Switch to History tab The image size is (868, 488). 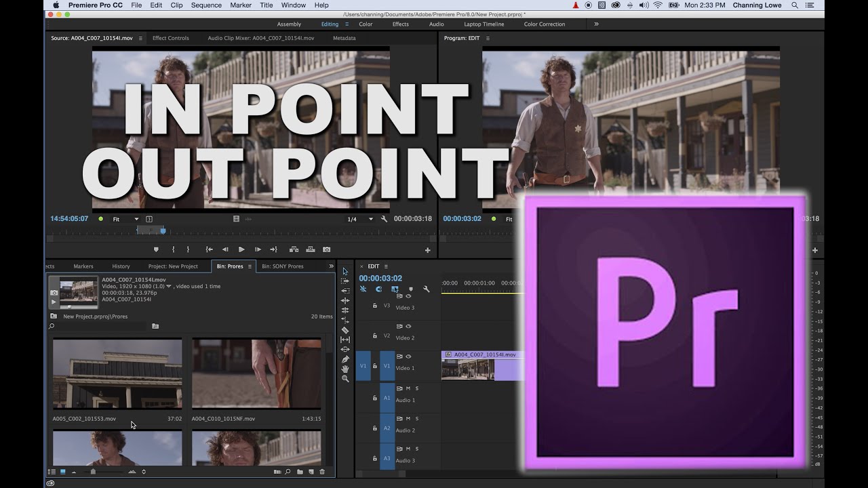tap(121, 266)
